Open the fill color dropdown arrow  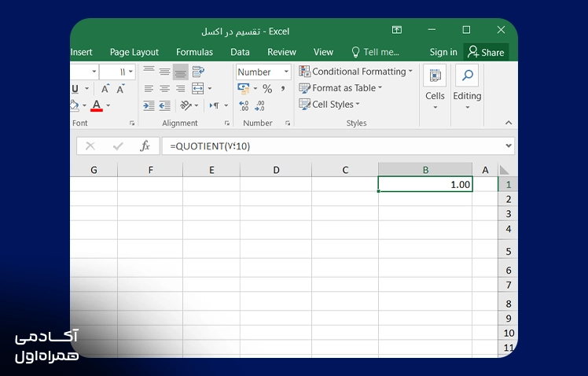84,105
